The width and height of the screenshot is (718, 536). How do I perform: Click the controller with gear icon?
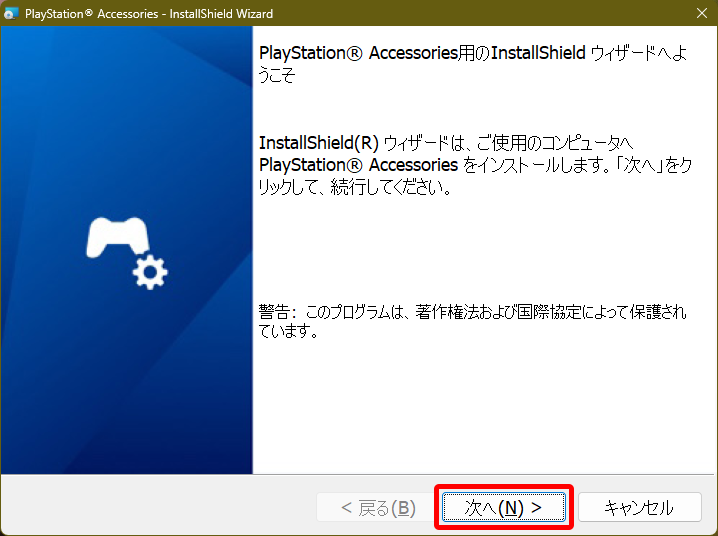tap(127, 252)
